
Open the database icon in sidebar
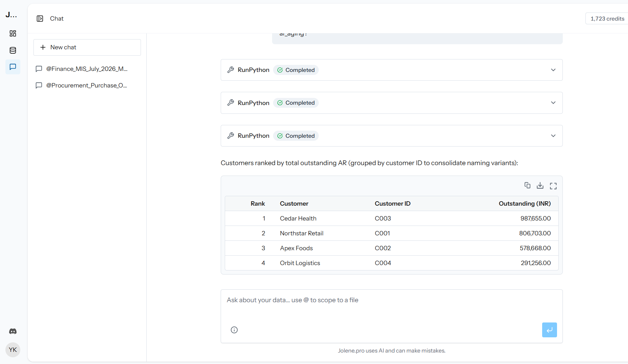[x=13, y=50]
